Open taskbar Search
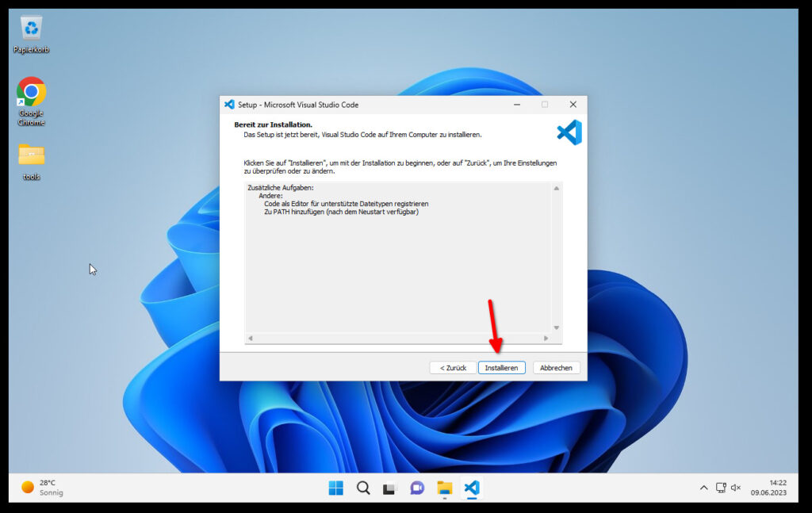 [x=363, y=488]
